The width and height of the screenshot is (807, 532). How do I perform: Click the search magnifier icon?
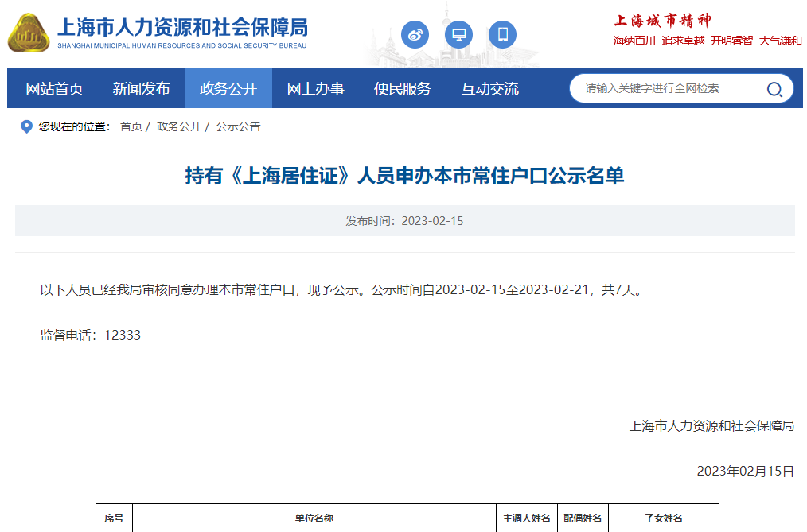(774, 89)
